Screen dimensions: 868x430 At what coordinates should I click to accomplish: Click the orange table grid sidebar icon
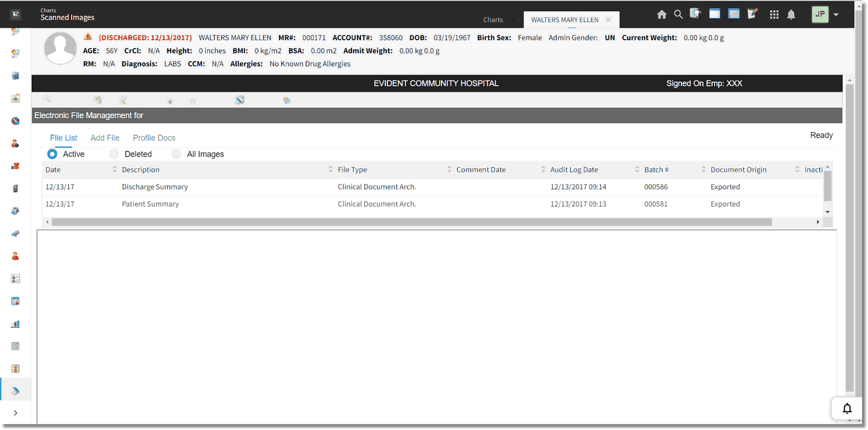coord(16,369)
